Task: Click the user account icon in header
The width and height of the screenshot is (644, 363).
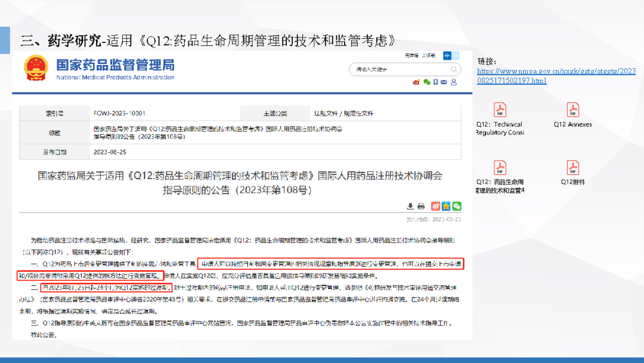Action: click(454, 82)
